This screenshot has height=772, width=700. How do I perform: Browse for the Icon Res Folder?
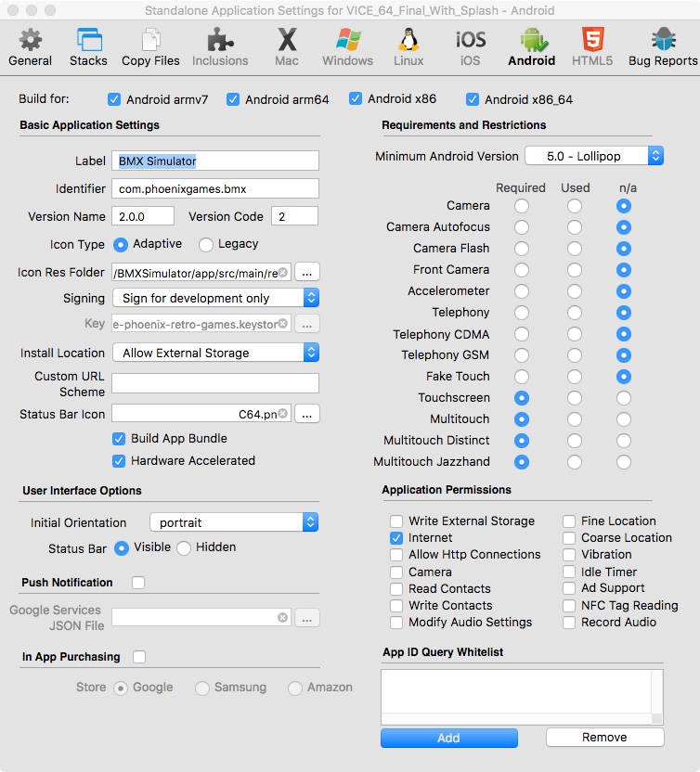click(307, 272)
